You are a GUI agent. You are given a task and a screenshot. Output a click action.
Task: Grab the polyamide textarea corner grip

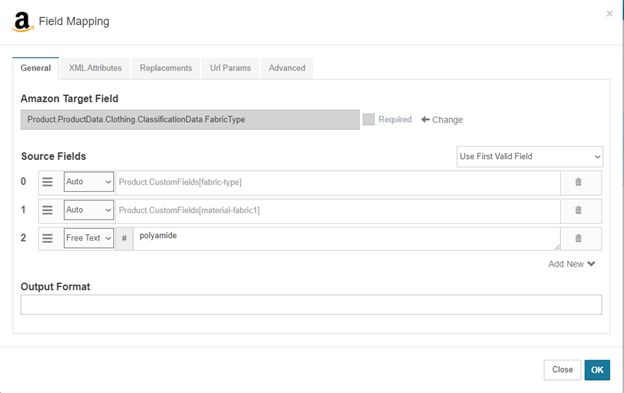coord(557,247)
